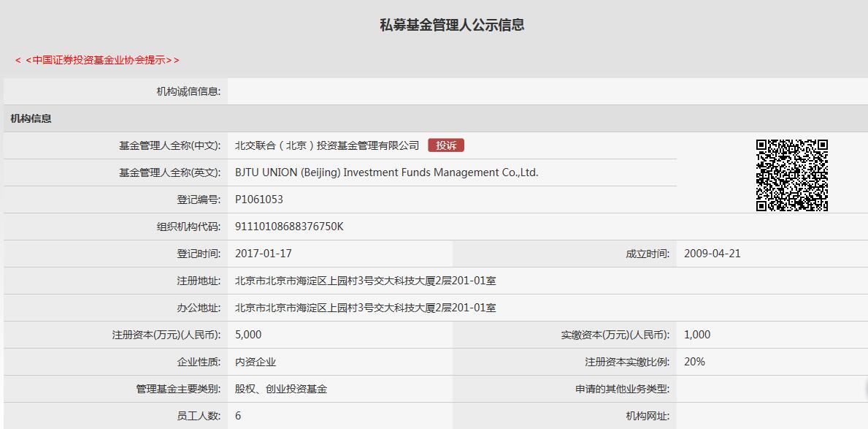
Task: Select the page title 私募基金管理人公示信息
Action: click(452, 25)
